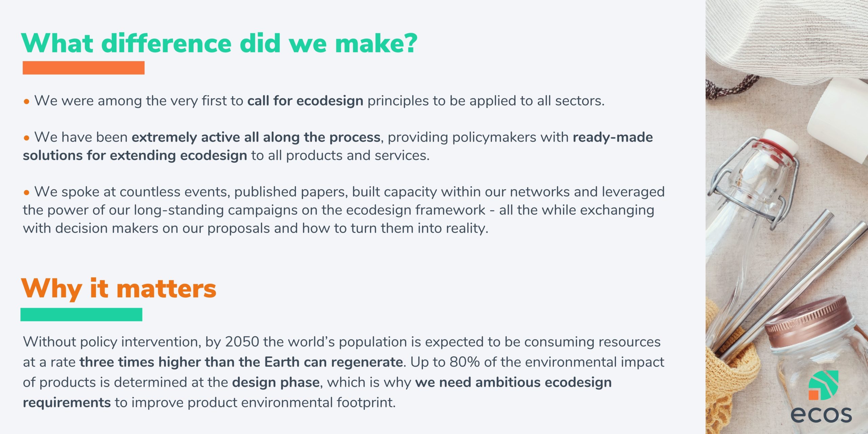Click bold text 'three times higher than the Earth can regenerate'

(x=241, y=362)
